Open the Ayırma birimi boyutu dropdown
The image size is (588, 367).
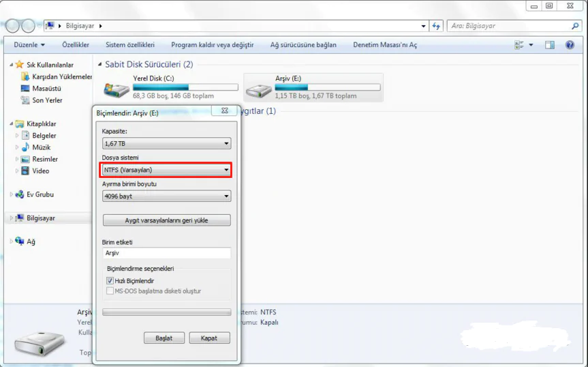(166, 196)
